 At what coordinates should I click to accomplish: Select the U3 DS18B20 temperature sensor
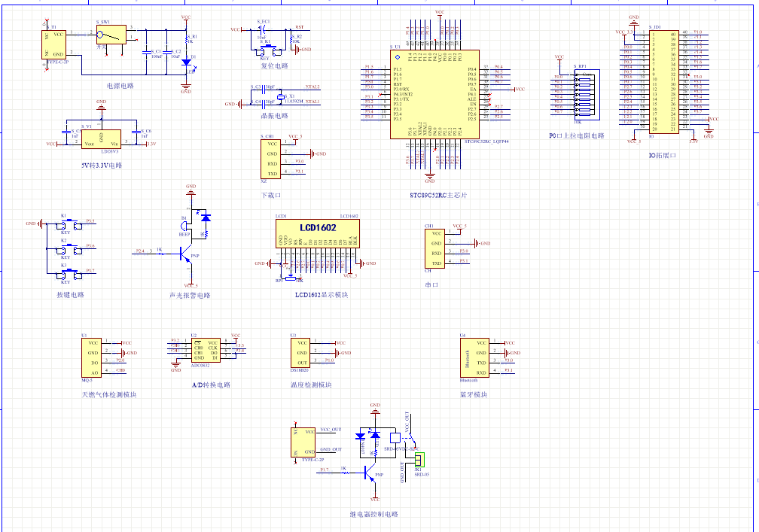(x=300, y=353)
